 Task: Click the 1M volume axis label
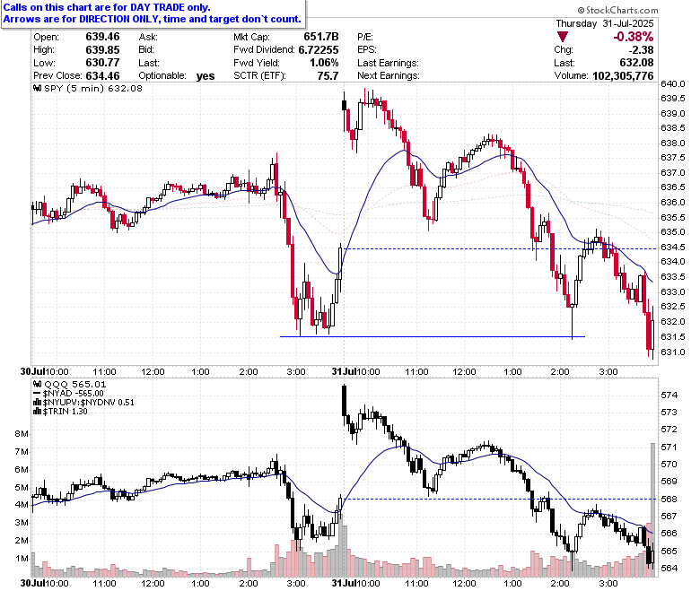22,559
